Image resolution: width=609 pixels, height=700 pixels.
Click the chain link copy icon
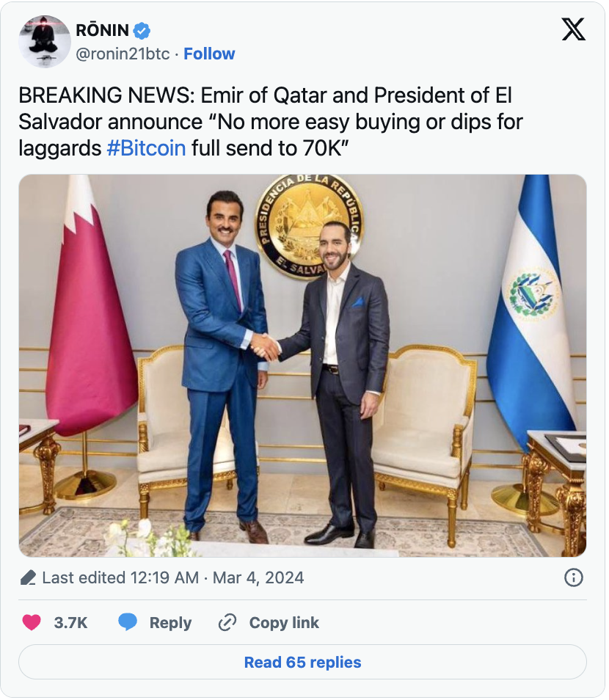point(227,622)
